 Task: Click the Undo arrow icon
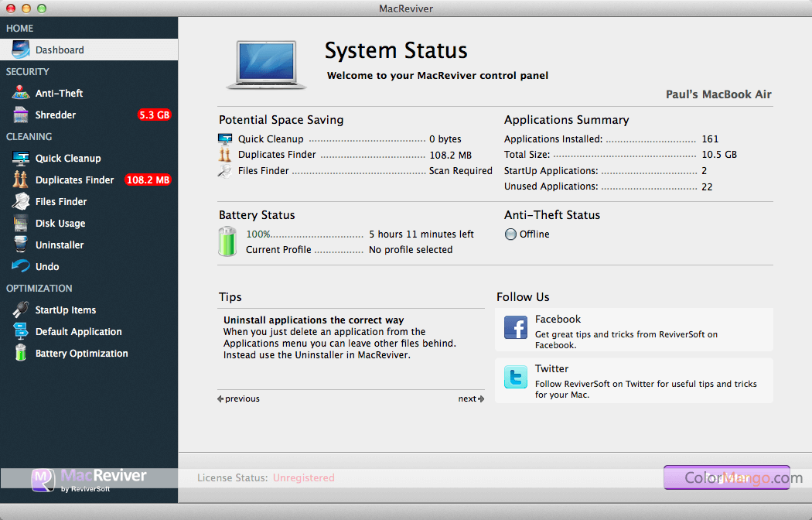(x=21, y=266)
